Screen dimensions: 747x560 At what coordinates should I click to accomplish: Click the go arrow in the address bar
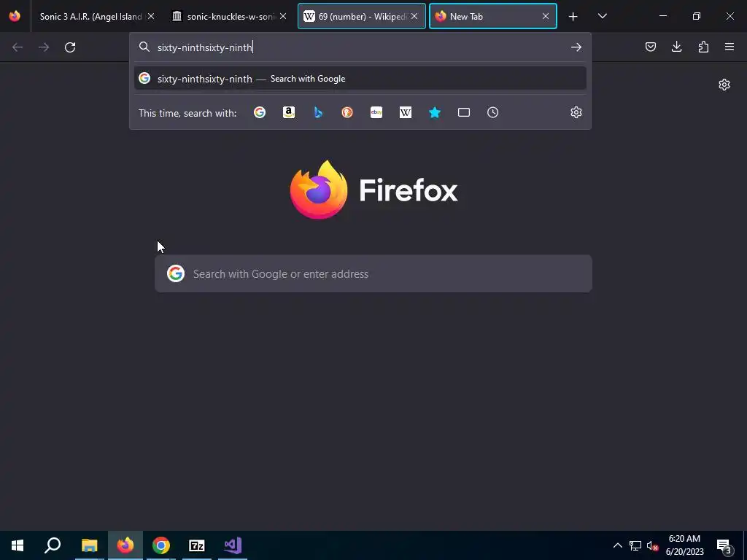(x=576, y=47)
